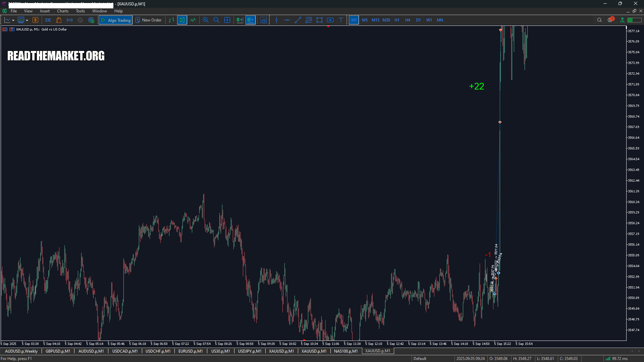Open search with the magnifying glass icon
The height and width of the screenshot is (362, 644).
(599, 20)
